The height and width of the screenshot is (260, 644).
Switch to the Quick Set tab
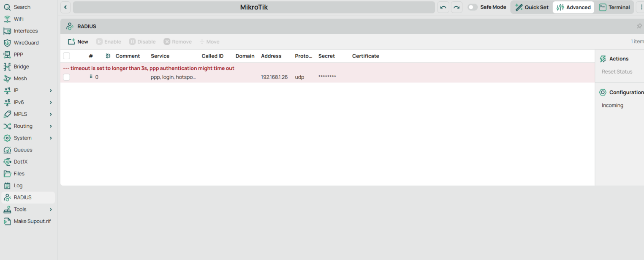[x=532, y=7]
